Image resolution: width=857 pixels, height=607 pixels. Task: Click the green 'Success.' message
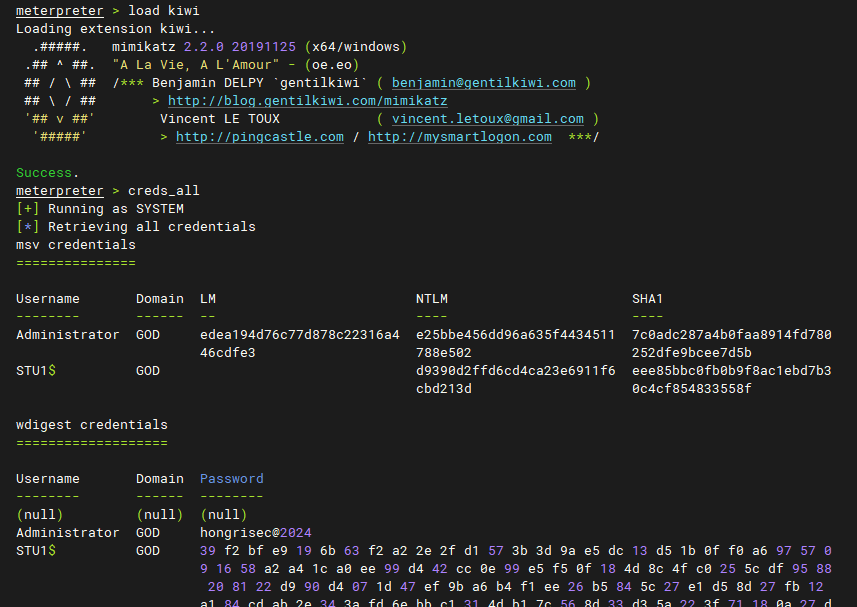[48, 173]
